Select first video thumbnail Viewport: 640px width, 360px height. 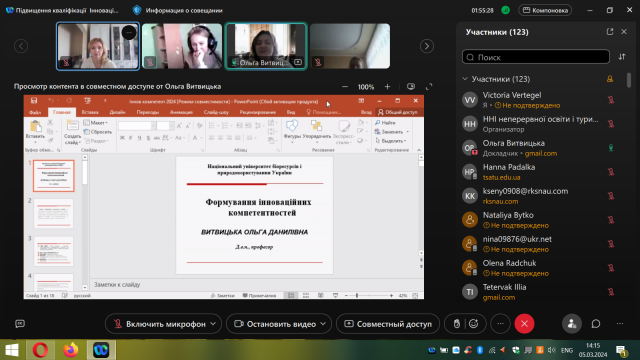coord(98,46)
